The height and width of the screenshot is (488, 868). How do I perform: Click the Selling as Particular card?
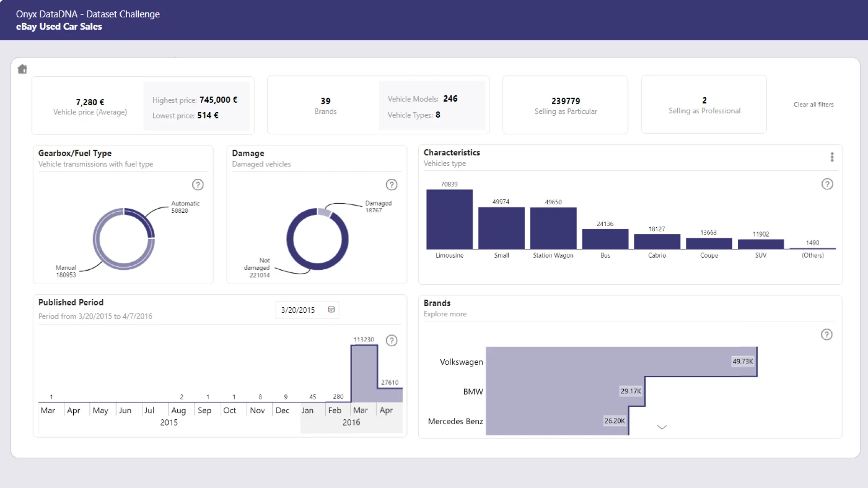tap(566, 105)
